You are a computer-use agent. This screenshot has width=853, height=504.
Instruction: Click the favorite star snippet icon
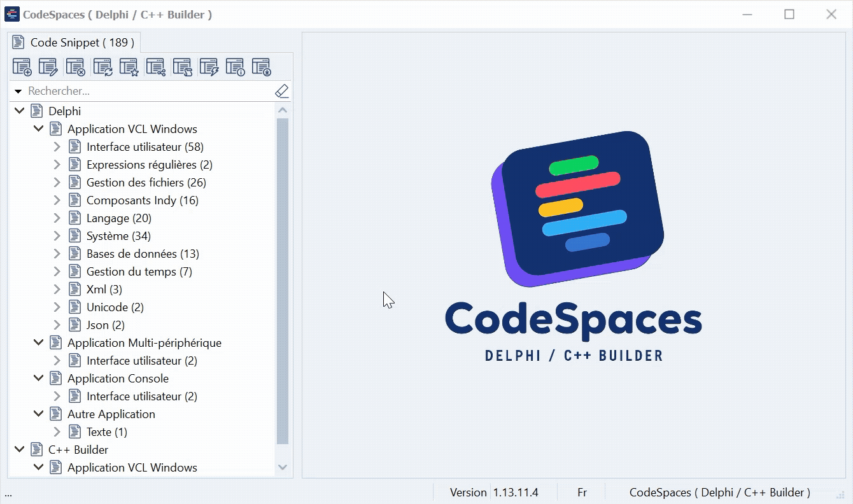(x=129, y=67)
